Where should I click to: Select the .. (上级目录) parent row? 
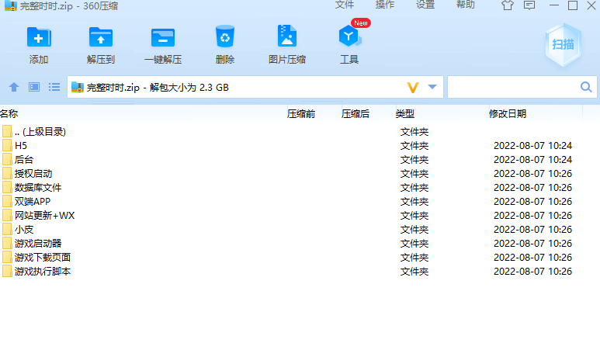(x=300, y=132)
